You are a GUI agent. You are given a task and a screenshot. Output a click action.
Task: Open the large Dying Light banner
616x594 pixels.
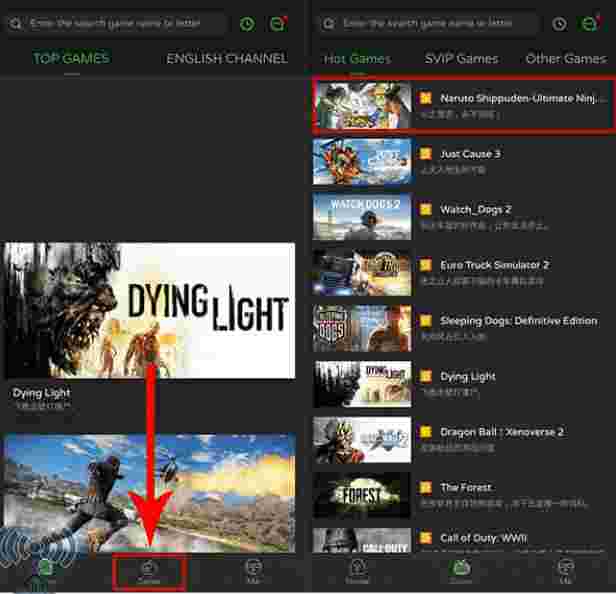149,310
